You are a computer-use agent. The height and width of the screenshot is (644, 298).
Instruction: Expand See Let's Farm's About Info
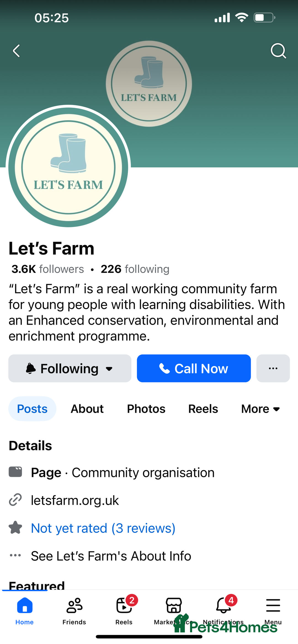[111, 556]
